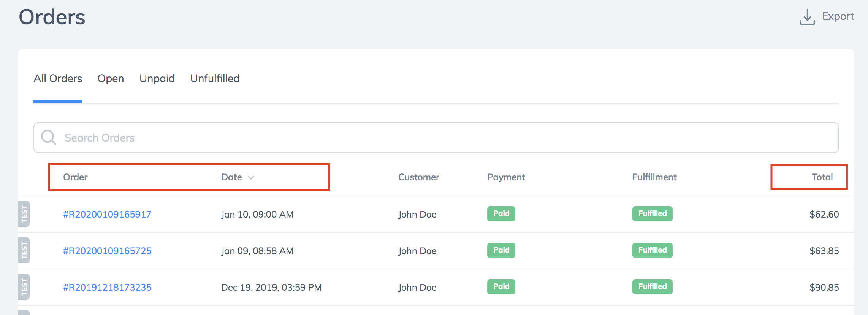This screenshot has width=868, height=315.
Task: Click TEST badge on order #R20191218173235
Action: tap(24, 287)
